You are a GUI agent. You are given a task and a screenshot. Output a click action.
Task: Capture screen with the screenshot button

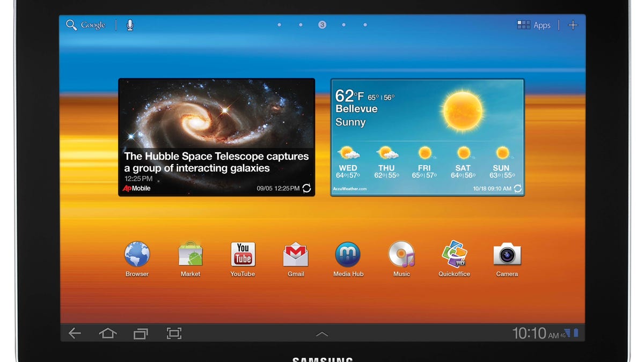(174, 334)
